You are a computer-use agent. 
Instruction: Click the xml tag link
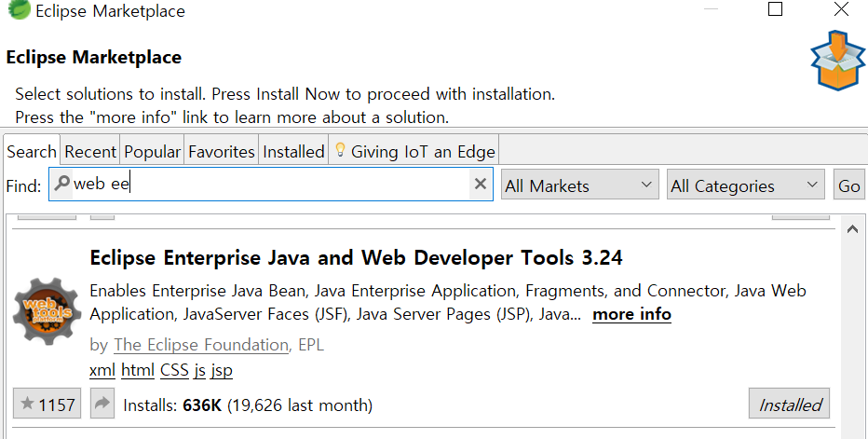[102, 370]
